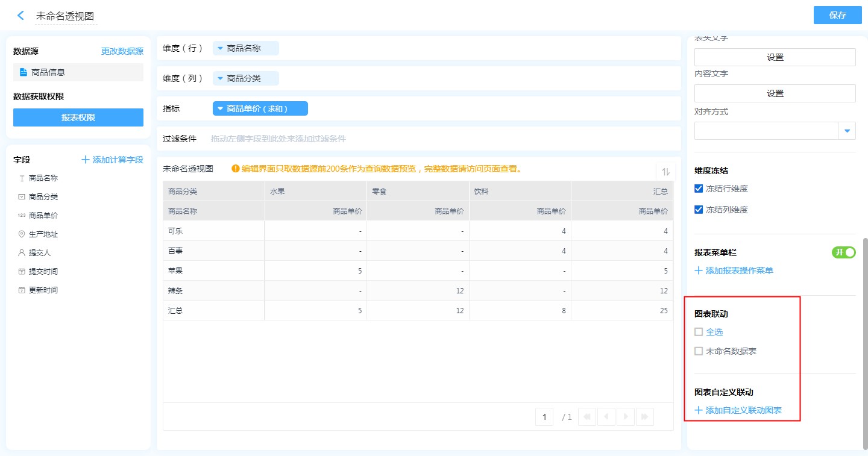Open the 对齐方式 dropdown
Image resolution: width=868 pixels, height=456 pixels.
pyautogui.click(x=847, y=131)
